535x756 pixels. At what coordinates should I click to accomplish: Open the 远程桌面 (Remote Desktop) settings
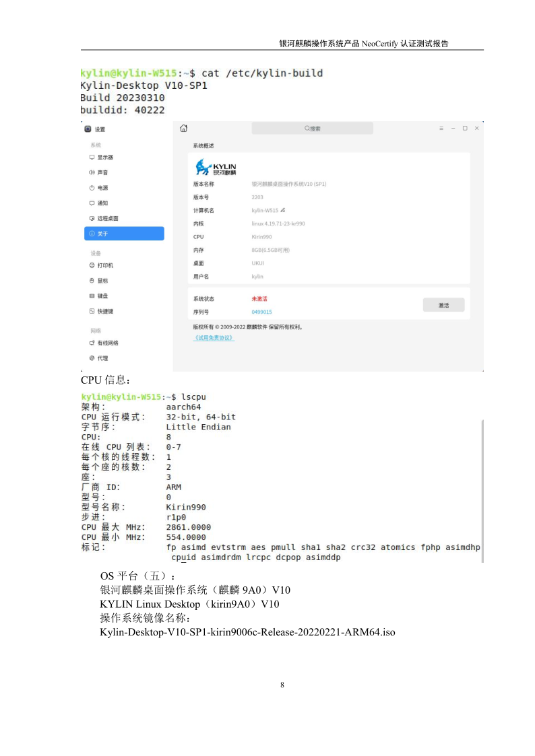click(108, 219)
